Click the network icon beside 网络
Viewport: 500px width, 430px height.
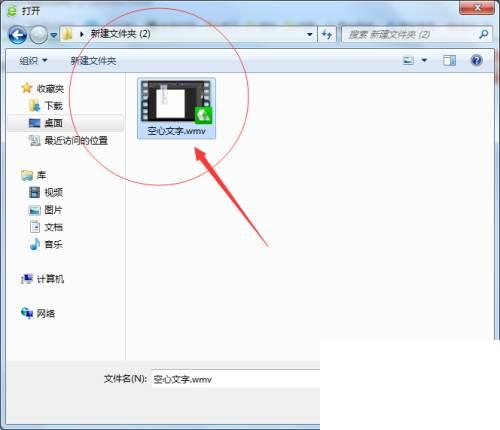pyautogui.click(x=27, y=313)
